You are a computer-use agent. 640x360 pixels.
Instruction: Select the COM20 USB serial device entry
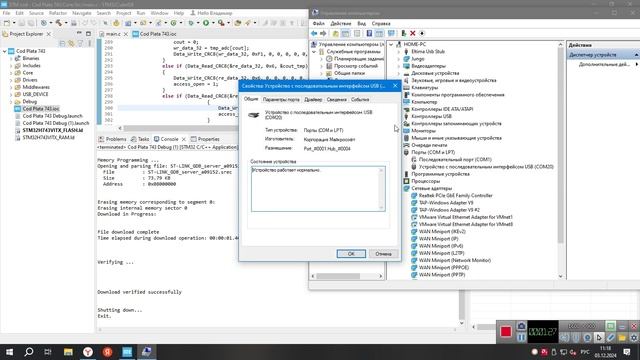486,167
